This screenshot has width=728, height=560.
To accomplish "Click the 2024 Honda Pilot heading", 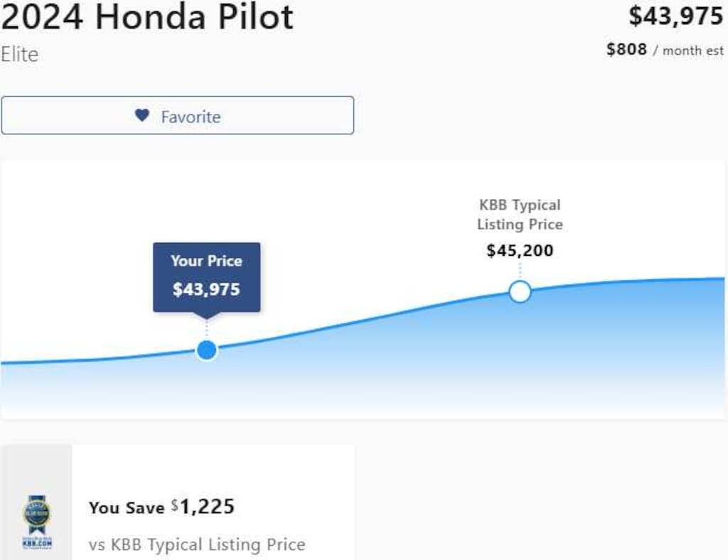I will point(147,17).
